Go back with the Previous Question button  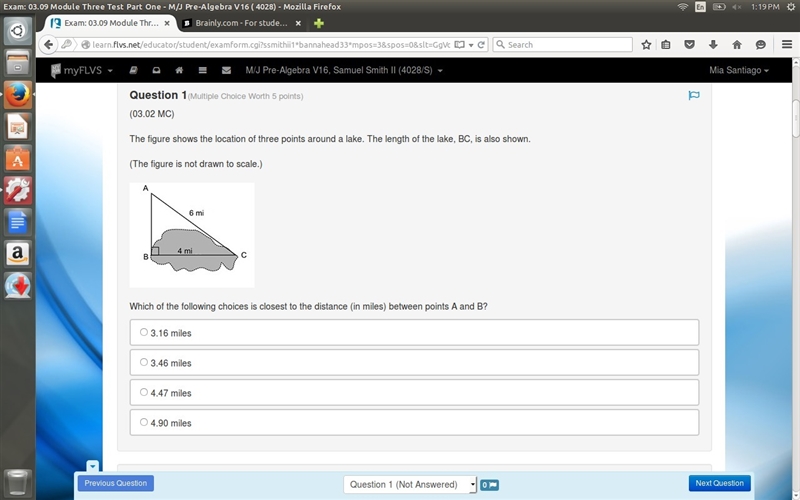tap(116, 483)
